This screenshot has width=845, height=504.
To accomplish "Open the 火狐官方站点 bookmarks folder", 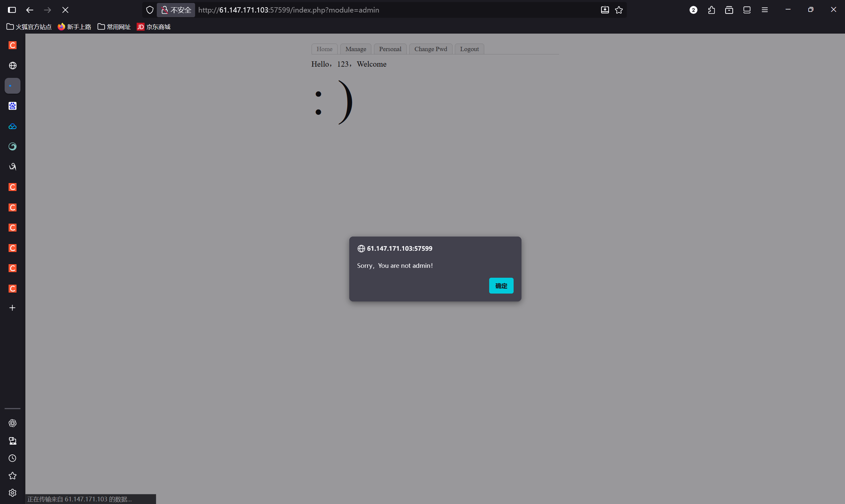I will pos(29,27).
